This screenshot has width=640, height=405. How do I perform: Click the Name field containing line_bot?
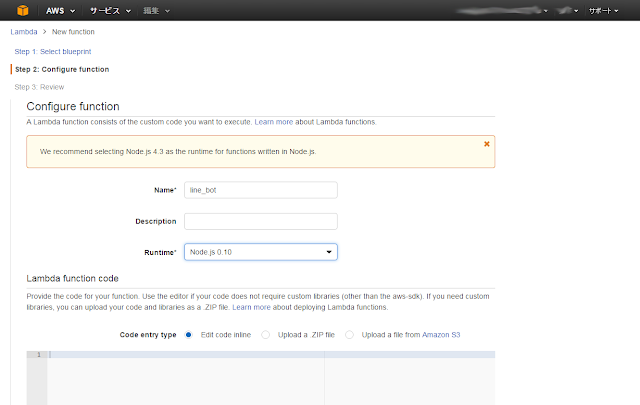261,190
